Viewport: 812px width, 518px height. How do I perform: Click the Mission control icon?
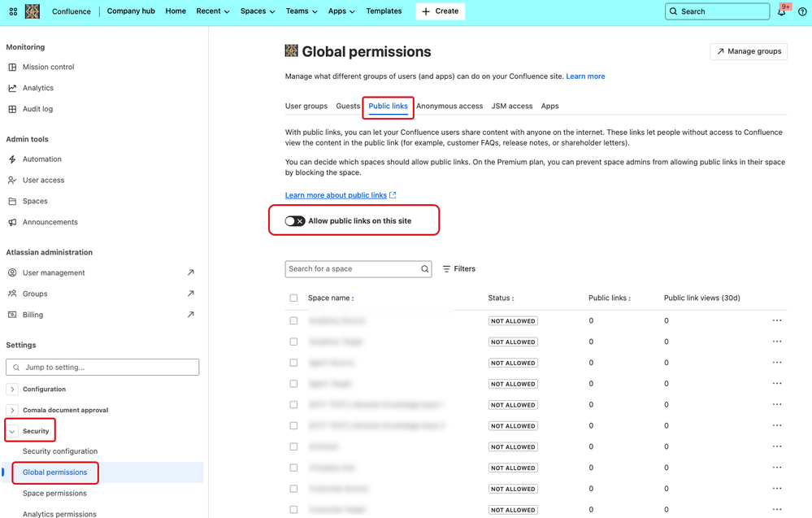coord(12,67)
